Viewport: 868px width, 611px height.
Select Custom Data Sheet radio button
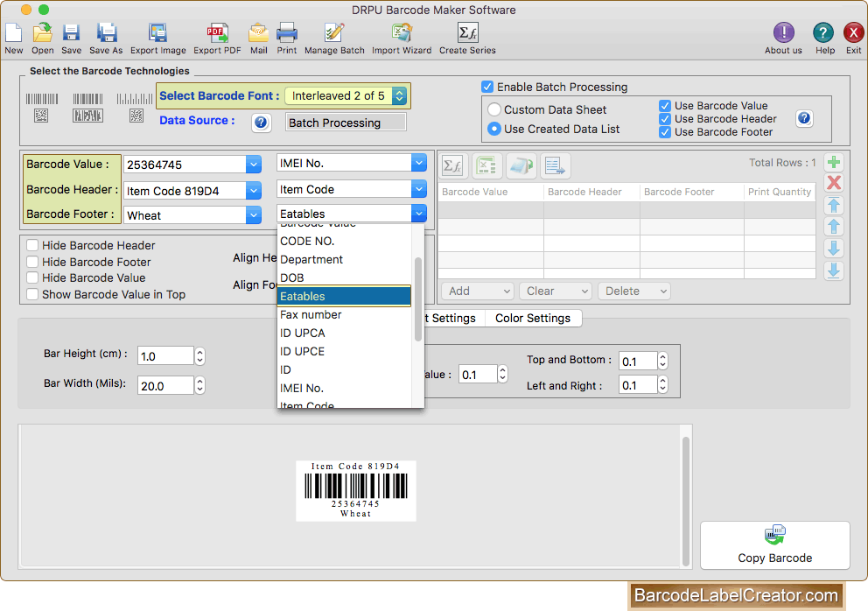(x=494, y=109)
